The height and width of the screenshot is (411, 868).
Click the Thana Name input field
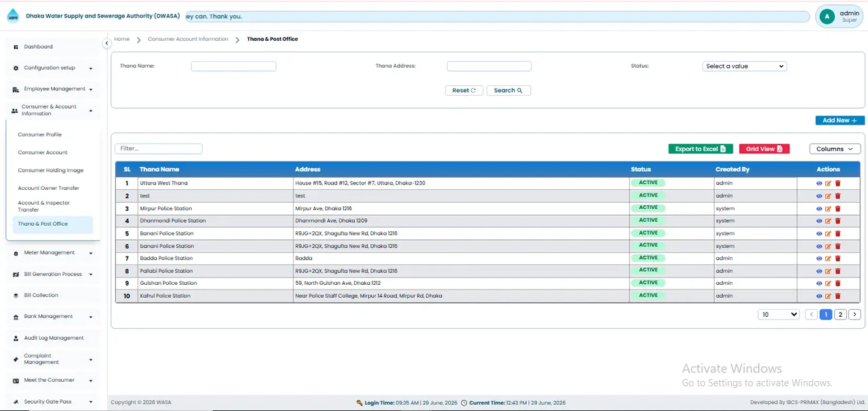tap(233, 66)
